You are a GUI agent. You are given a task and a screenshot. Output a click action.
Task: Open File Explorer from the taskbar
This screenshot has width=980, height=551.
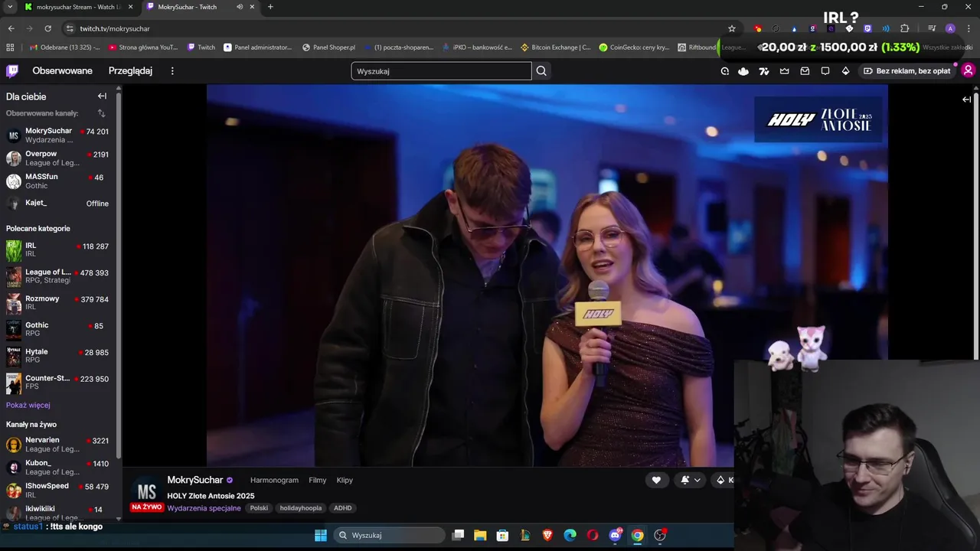(480, 535)
